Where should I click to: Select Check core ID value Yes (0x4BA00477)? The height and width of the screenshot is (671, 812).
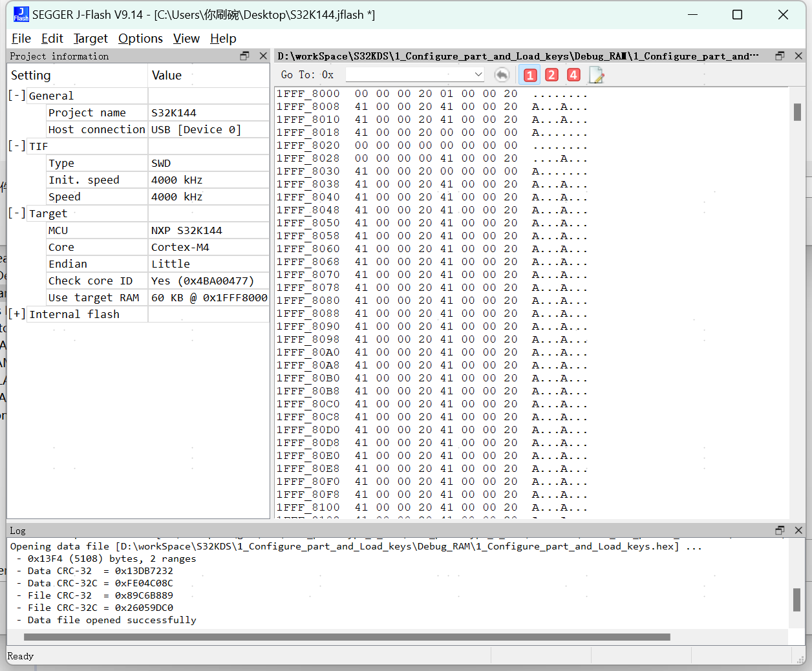coord(202,281)
